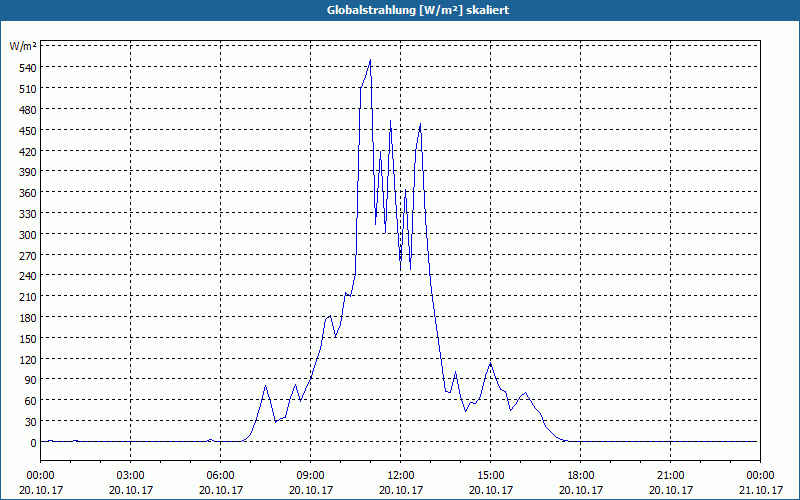
Task: Select the 240 y-axis value
Action: tap(28, 276)
